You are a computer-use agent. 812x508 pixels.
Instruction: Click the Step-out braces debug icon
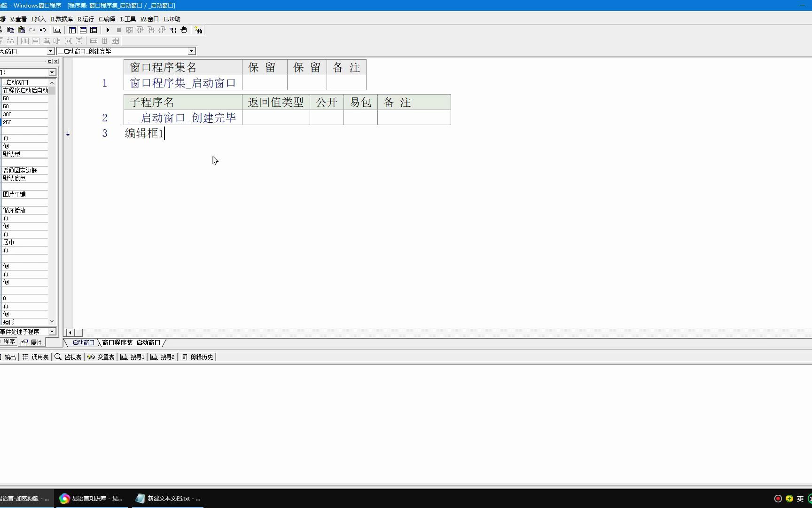tap(162, 30)
